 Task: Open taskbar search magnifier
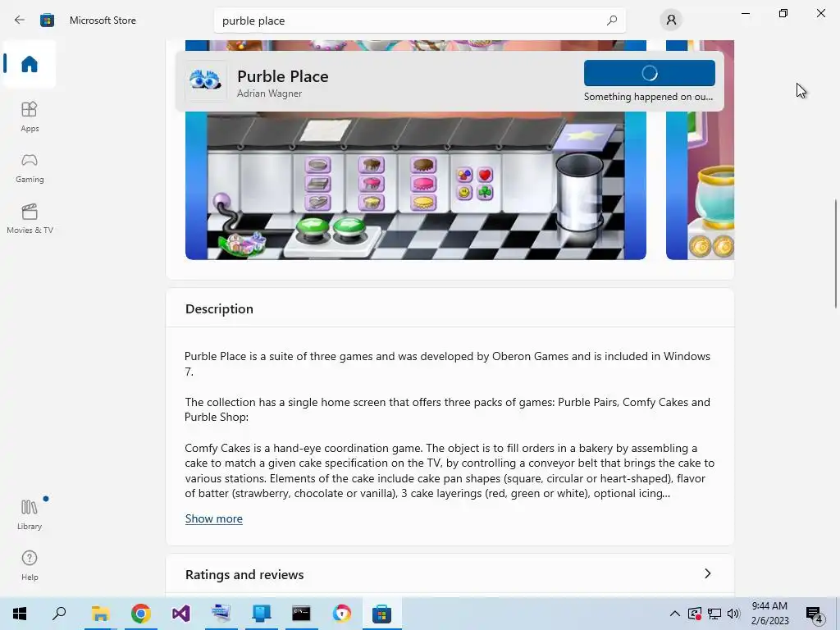(x=59, y=614)
